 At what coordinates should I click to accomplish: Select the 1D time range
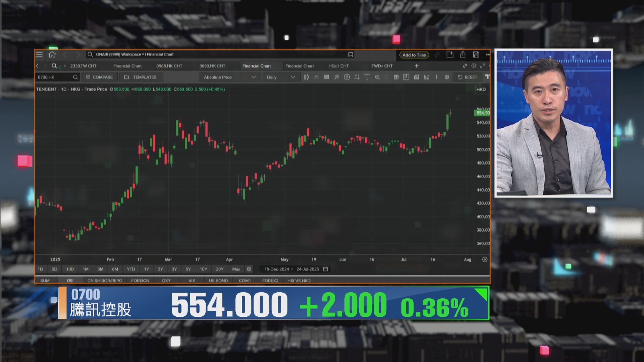pyautogui.click(x=40, y=269)
